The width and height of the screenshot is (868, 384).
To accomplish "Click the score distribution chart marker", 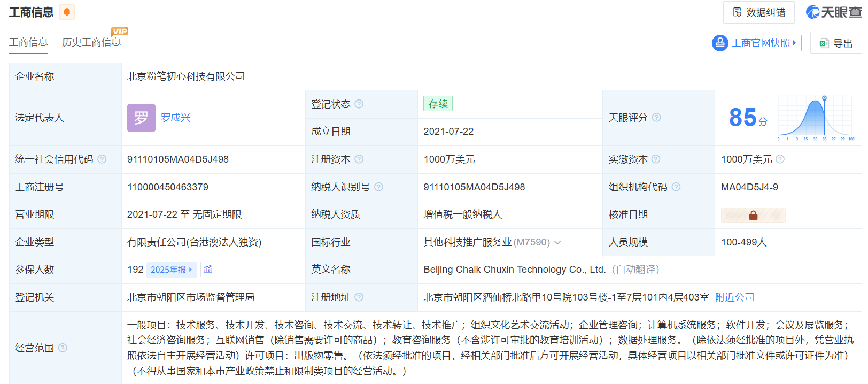I will [824, 98].
